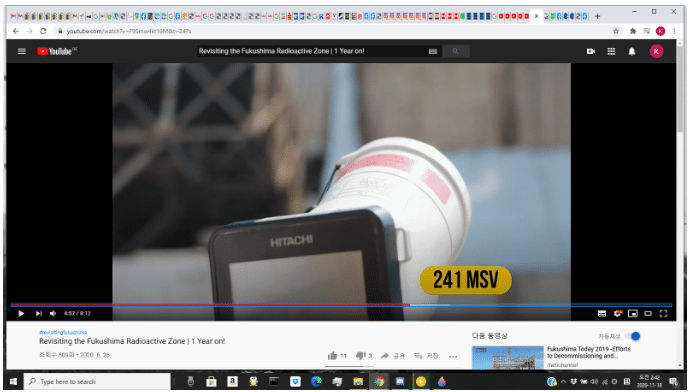The image size is (691, 392).
Task: Open Dropbox from taskbar
Action: point(295,381)
